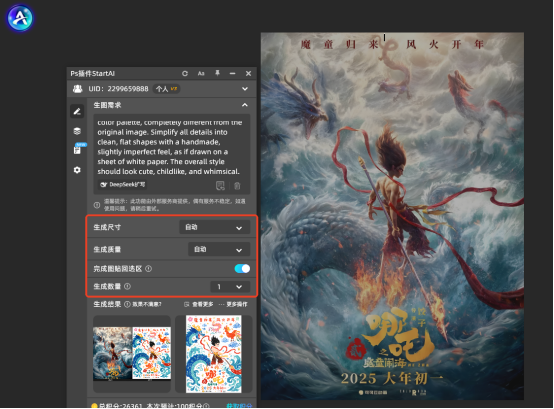
Task: Open the settings gear in sidebar
Action: [x=77, y=170]
